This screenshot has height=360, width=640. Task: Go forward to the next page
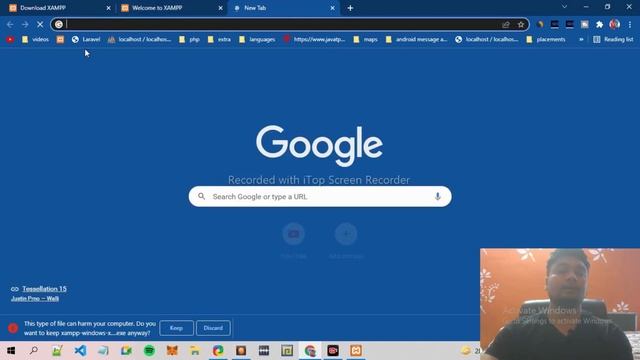coord(25,24)
